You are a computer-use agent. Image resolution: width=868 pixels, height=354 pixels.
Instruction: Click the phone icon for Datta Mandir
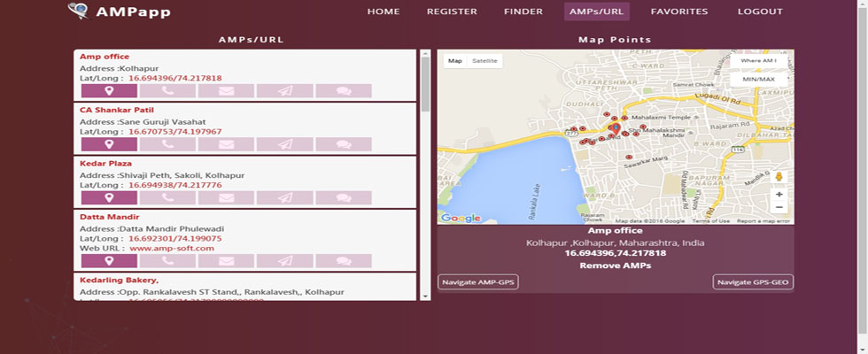[x=167, y=261]
